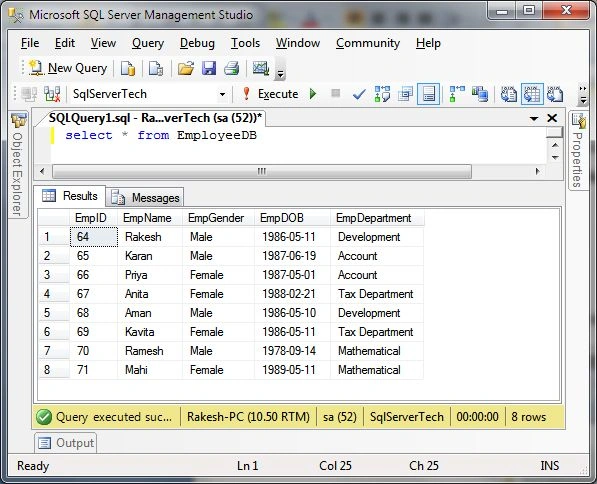Open the Properties side panel
This screenshot has width=597, height=484.
click(578, 151)
